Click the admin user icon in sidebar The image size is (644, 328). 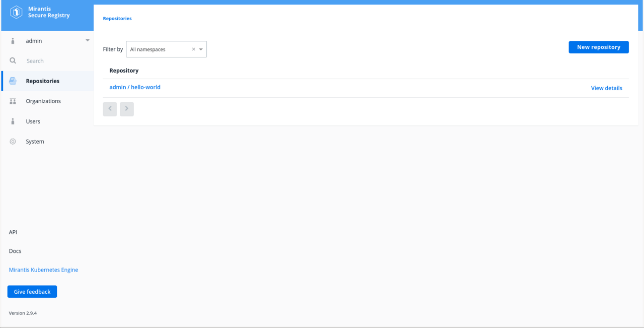pos(13,41)
